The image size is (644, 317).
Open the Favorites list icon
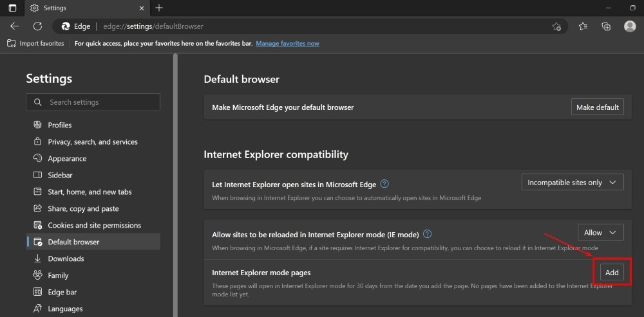[583, 26]
